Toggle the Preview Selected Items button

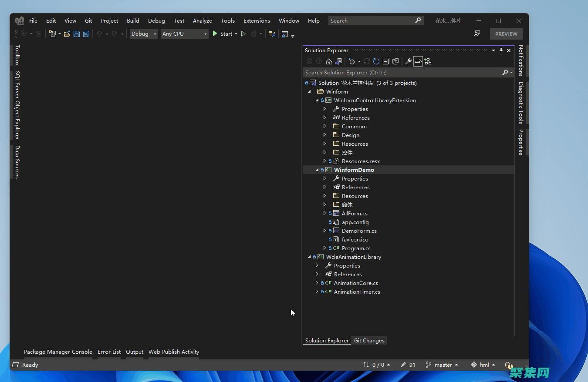pyautogui.click(x=418, y=61)
